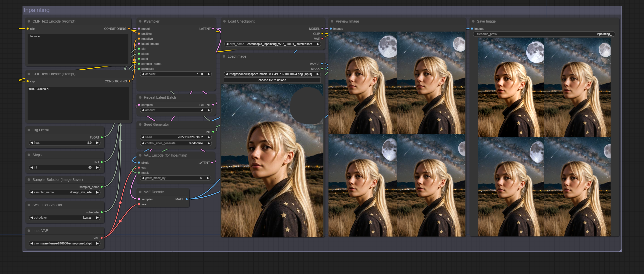Collapse the Save Image node via title dot

click(473, 21)
